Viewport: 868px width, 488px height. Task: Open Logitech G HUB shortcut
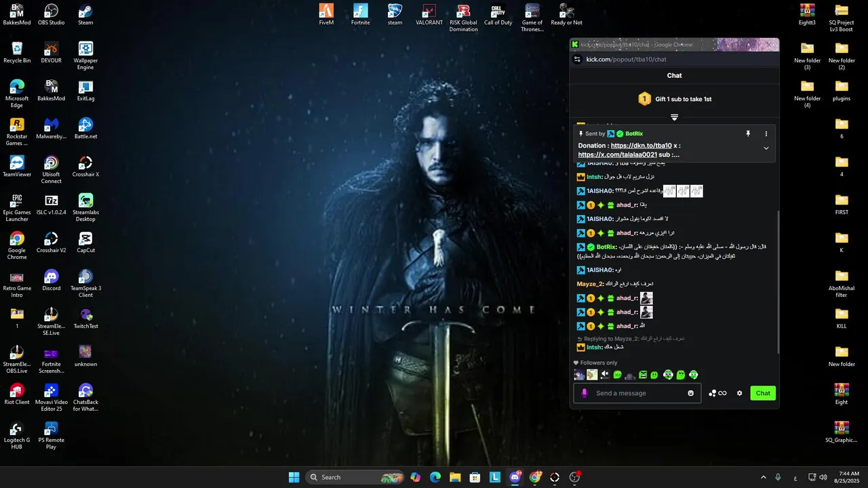[17, 435]
